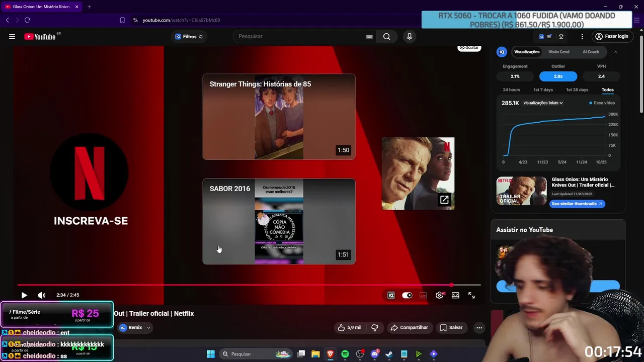Open the Filtros filter button
Image resolution: width=644 pixels, height=362 pixels.
(189, 36)
